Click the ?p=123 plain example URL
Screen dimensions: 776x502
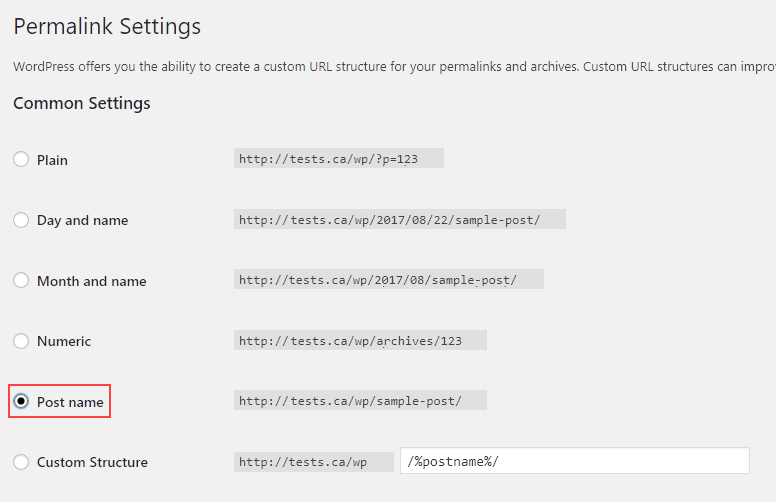pos(339,158)
